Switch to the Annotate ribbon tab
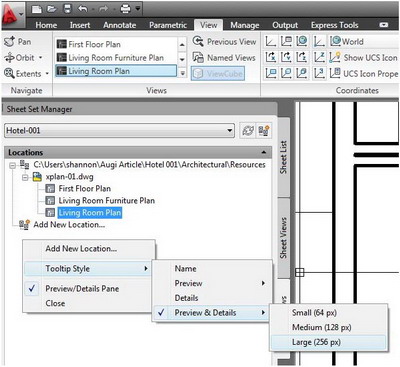This screenshot has height=367, width=400. (x=120, y=25)
